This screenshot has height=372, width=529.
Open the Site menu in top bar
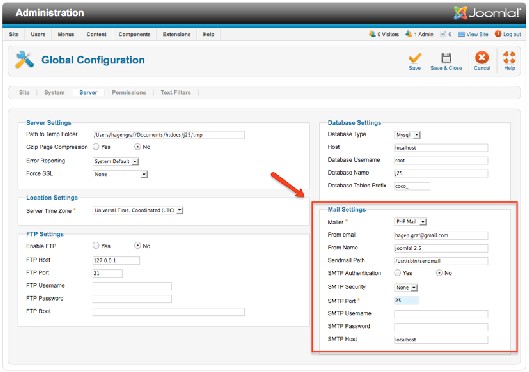13,34
